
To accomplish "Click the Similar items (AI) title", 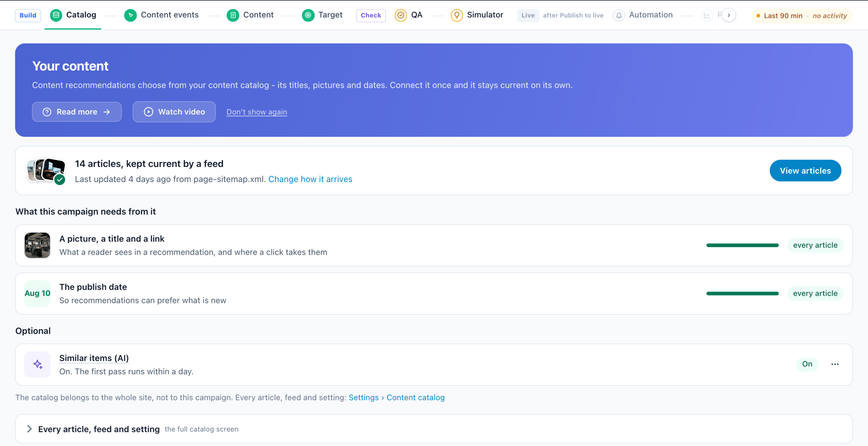I will coord(94,358).
